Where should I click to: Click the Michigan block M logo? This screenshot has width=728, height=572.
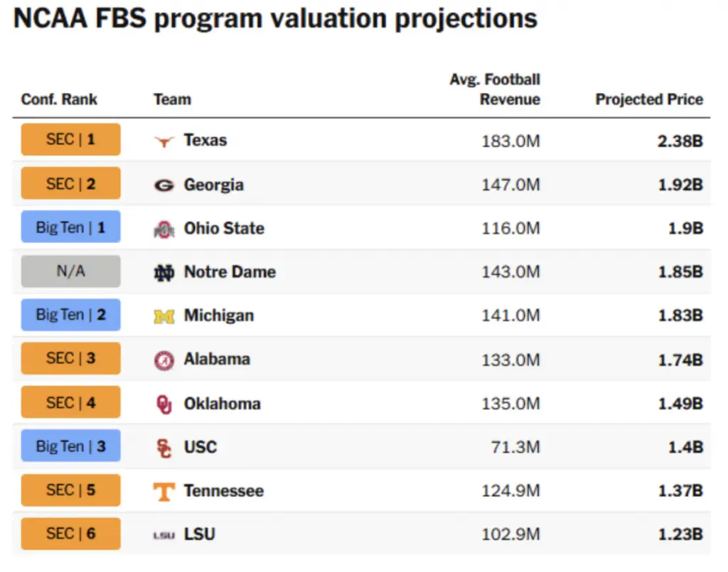click(x=164, y=316)
